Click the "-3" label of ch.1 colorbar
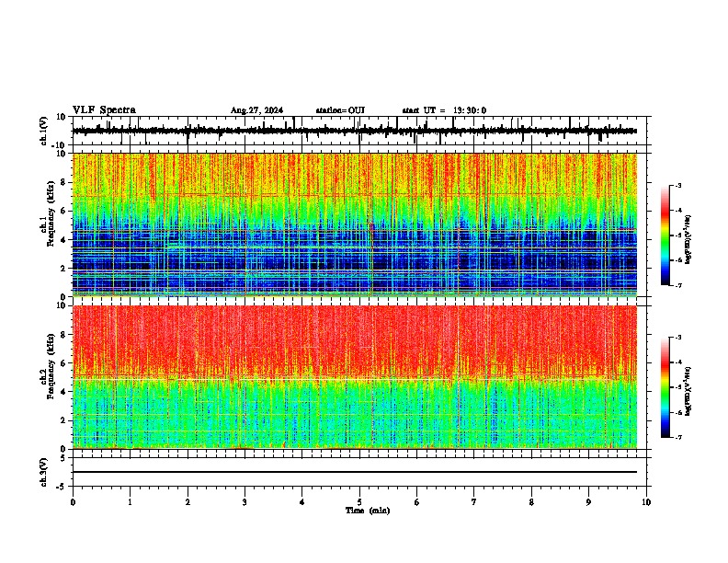This screenshot has width=728, height=563. pyautogui.click(x=677, y=185)
